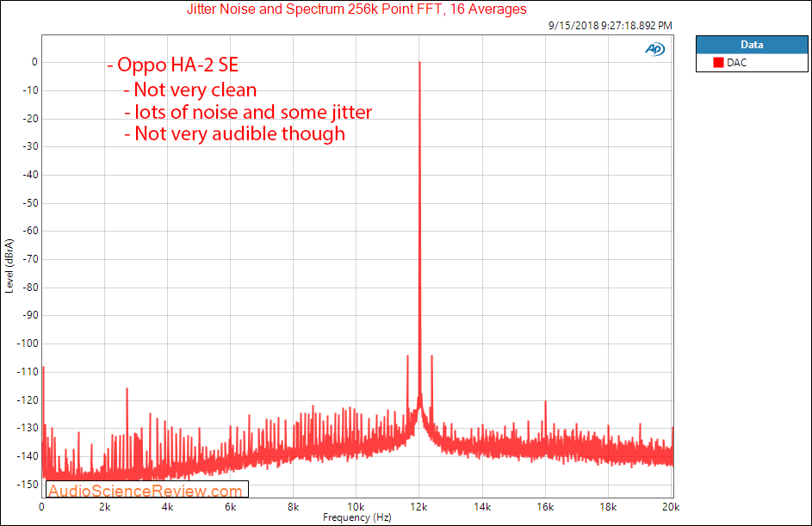Click the "-70" level axis tick label
The width and height of the screenshot is (812, 526).
[30, 259]
